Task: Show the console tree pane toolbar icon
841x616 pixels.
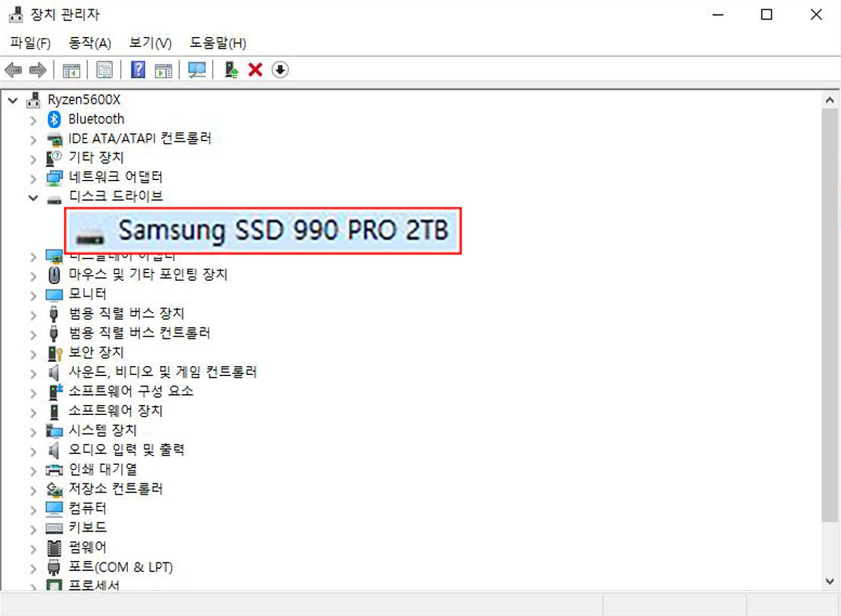Action: (71, 69)
